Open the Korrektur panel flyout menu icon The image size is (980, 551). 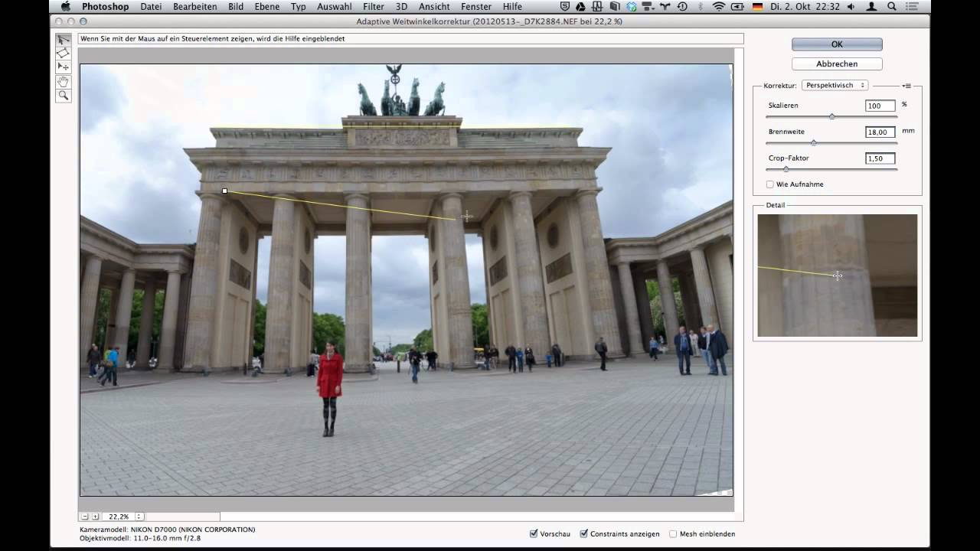[x=906, y=86]
